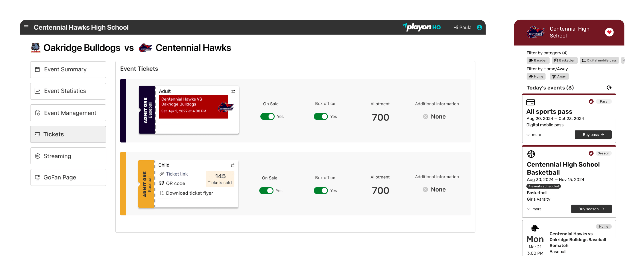This screenshot has width=644, height=276.
Task: Click the basketball icon on season card
Action: [531, 154]
